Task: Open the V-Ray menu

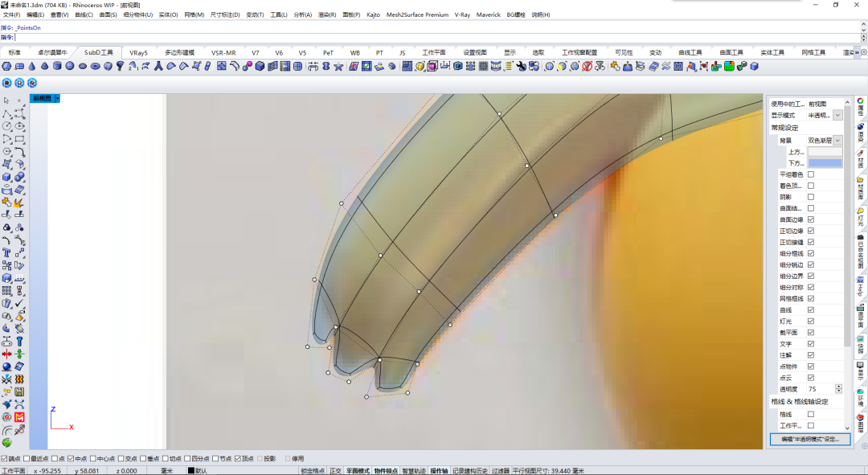Action: [462, 15]
